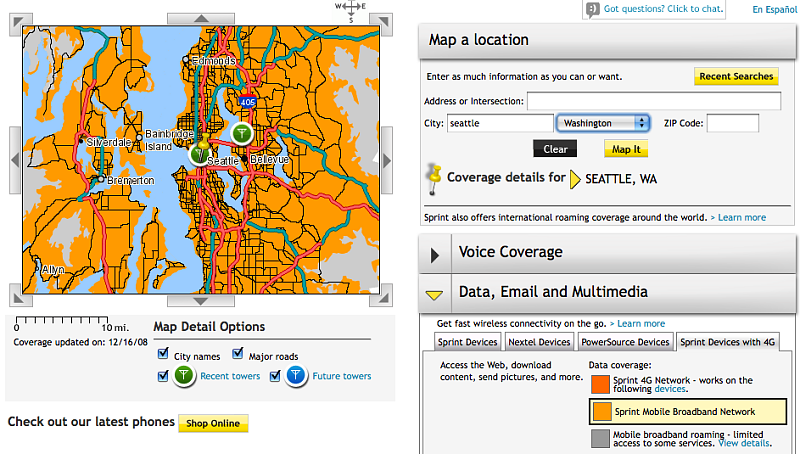Click the gray Mobile broadband roaming swatch

(601, 439)
